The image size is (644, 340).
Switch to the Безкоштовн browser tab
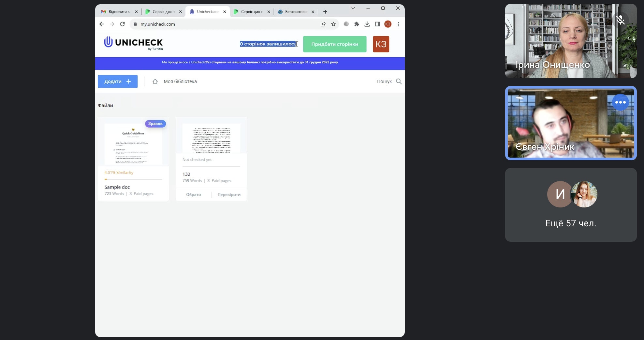295,12
